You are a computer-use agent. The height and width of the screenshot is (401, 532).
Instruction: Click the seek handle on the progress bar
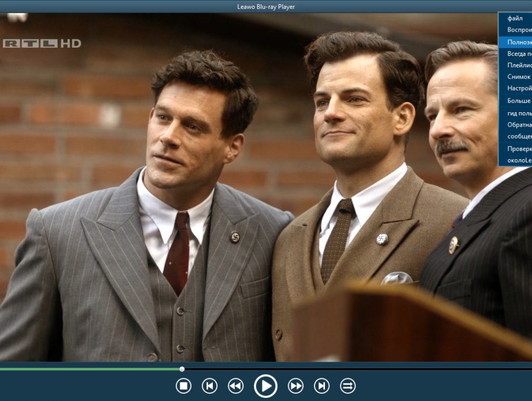click(x=182, y=369)
